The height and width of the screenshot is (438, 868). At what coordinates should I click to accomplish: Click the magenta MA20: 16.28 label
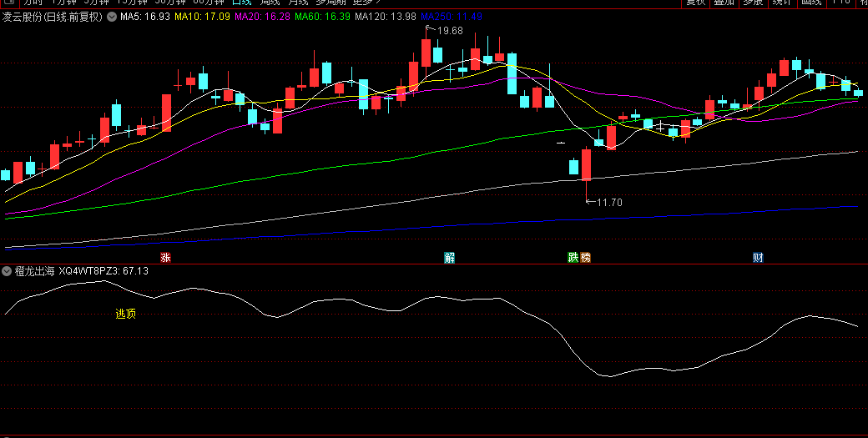tap(262, 18)
